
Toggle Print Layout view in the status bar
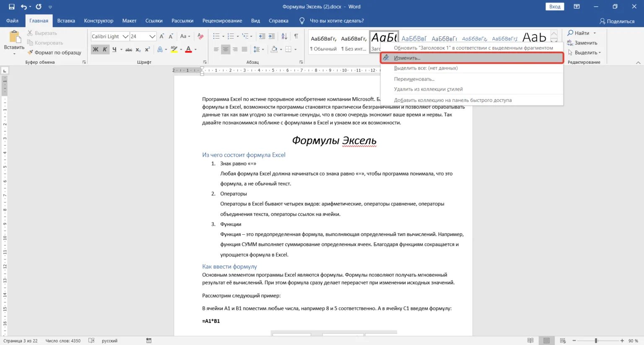pos(546,341)
